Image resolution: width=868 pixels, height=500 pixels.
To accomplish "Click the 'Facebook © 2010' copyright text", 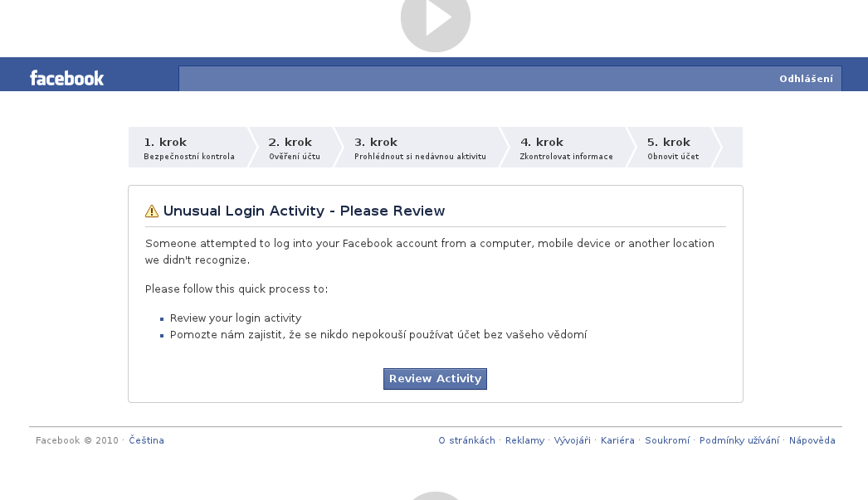I will pos(77,440).
